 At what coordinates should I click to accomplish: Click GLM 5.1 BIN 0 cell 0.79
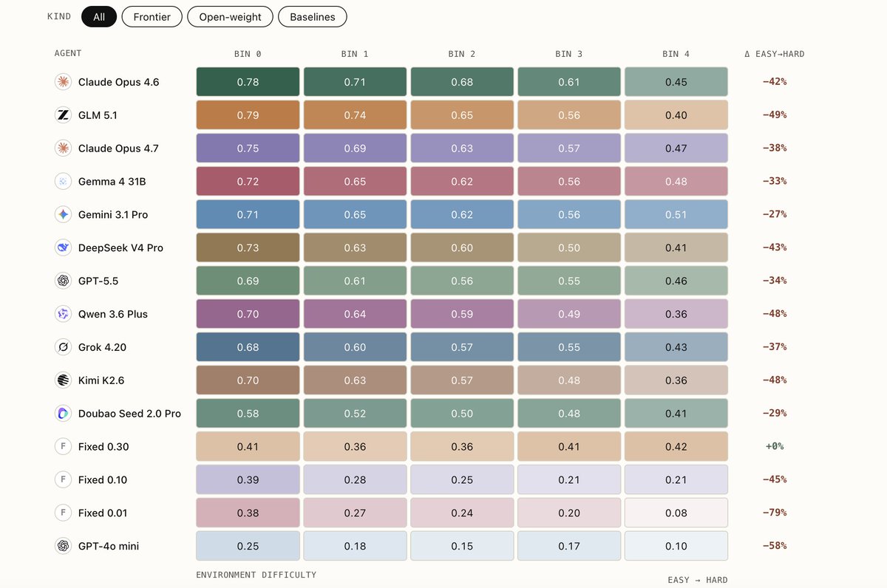point(248,115)
